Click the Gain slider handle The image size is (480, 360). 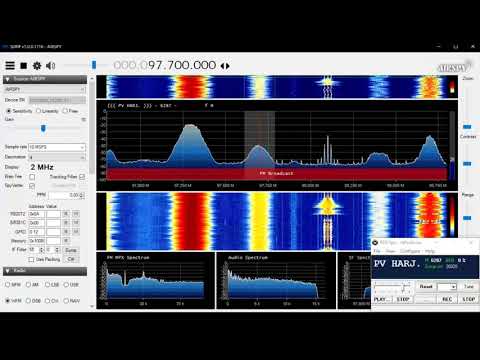click(43, 128)
